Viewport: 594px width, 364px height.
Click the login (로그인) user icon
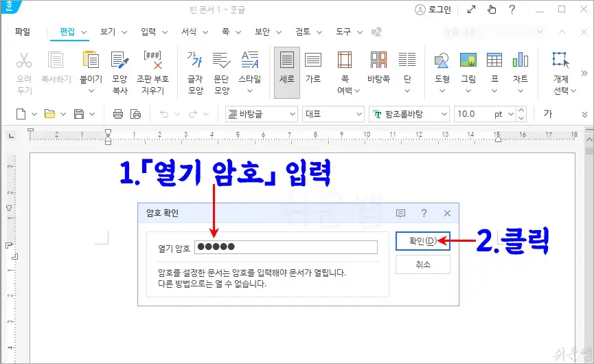pyautogui.click(x=420, y=10)
